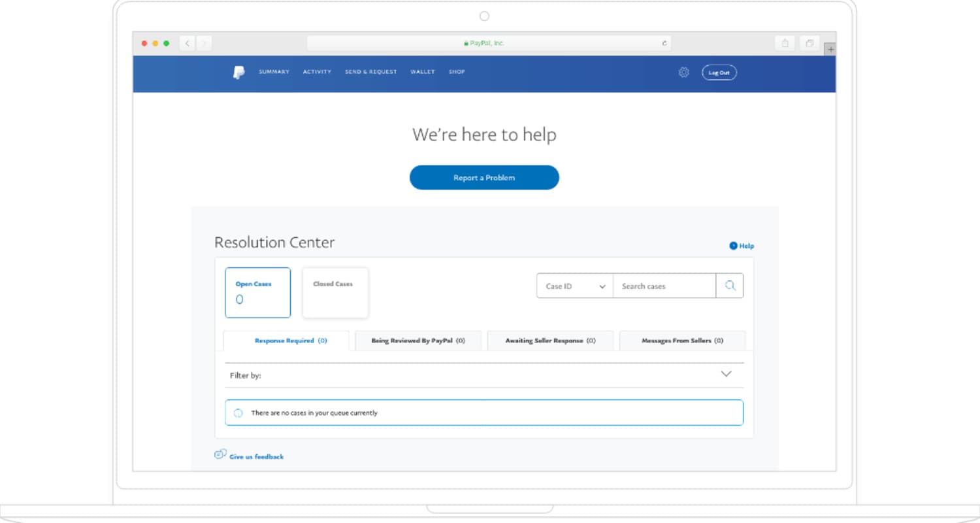
Task: Open the Case ID dropdown
Action: 575,286
